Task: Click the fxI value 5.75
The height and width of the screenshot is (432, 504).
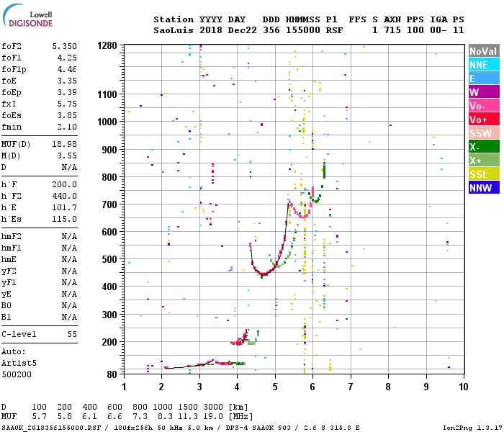Action: (x=67, y=104)
